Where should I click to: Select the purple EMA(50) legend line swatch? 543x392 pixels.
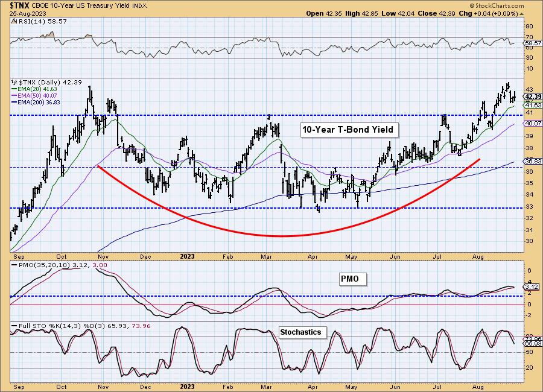click(x=14, y=96)
